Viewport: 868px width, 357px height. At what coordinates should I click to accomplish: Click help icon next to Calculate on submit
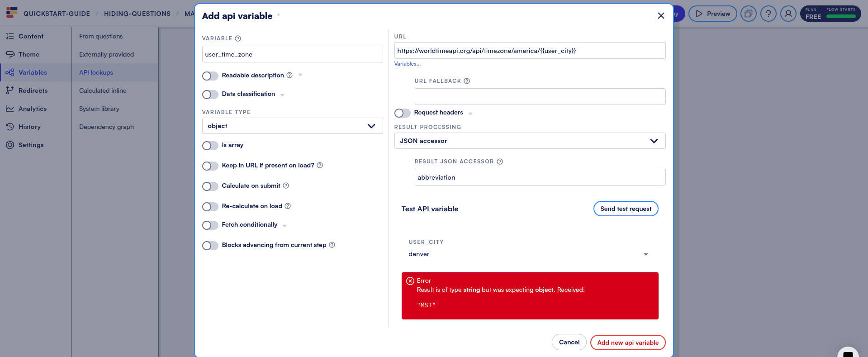click(x=286, y=186)
